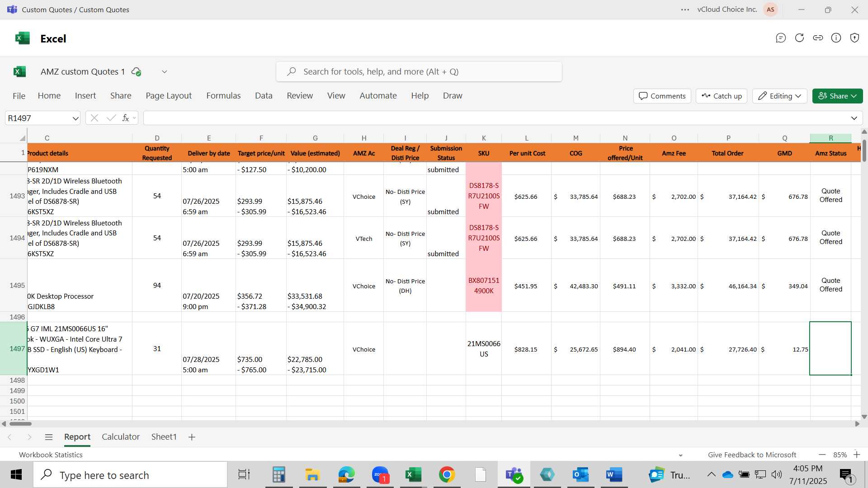
Task: Click the formula bar cancel X icon
Action: pyautogui.click(x=94, y=118)
